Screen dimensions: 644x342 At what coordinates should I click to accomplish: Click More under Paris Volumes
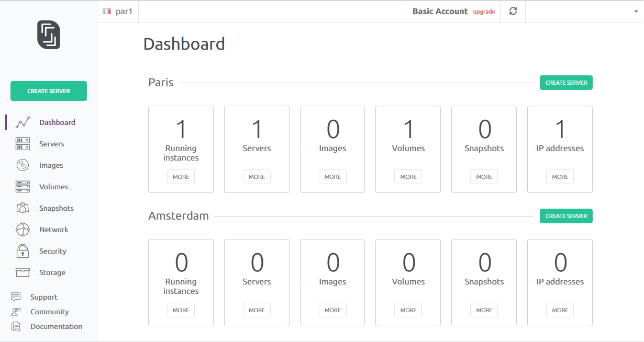click(x=408, y=177)
